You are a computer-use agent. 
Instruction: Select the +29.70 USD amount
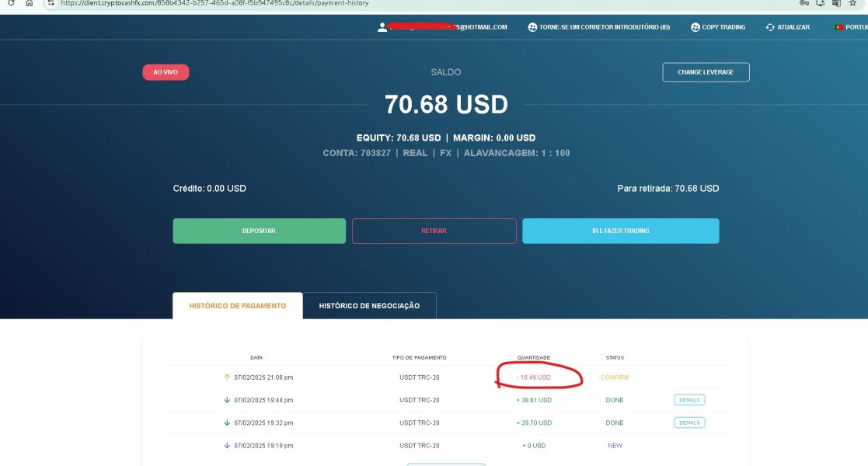[534, 423]
